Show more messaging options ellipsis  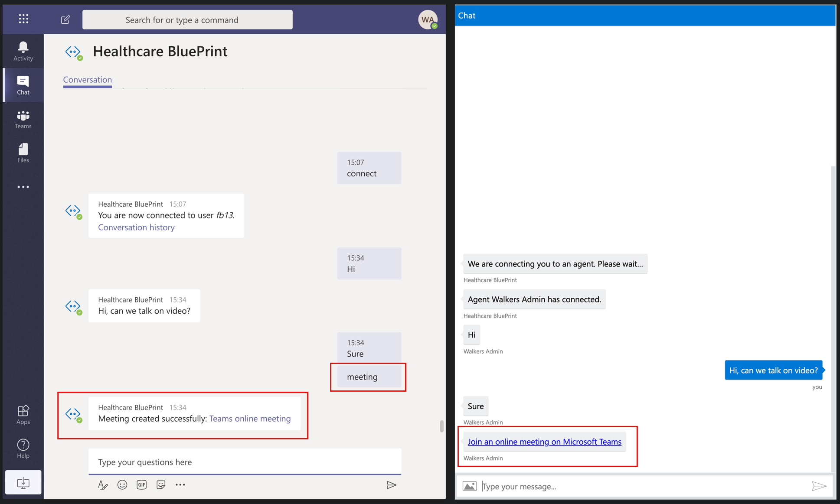tap(180, 485)
